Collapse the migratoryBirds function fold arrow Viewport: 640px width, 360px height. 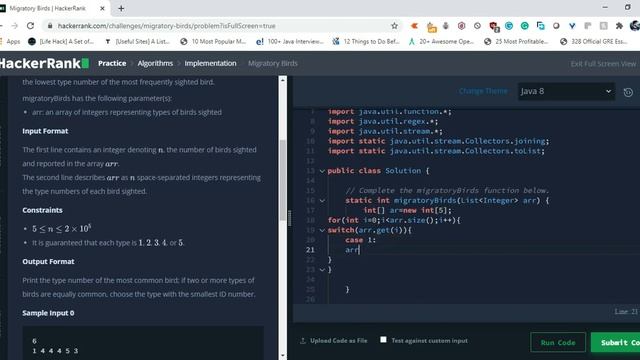point(322,200)
